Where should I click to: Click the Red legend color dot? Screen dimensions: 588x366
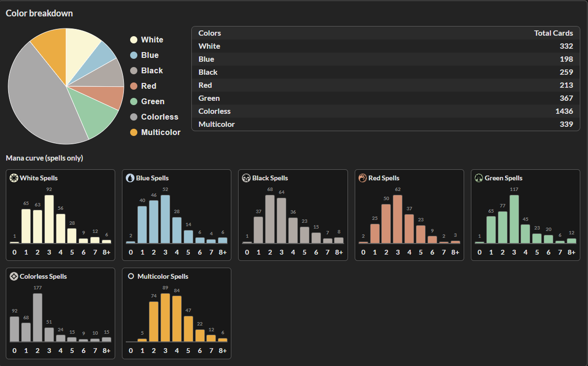point(134,86)
